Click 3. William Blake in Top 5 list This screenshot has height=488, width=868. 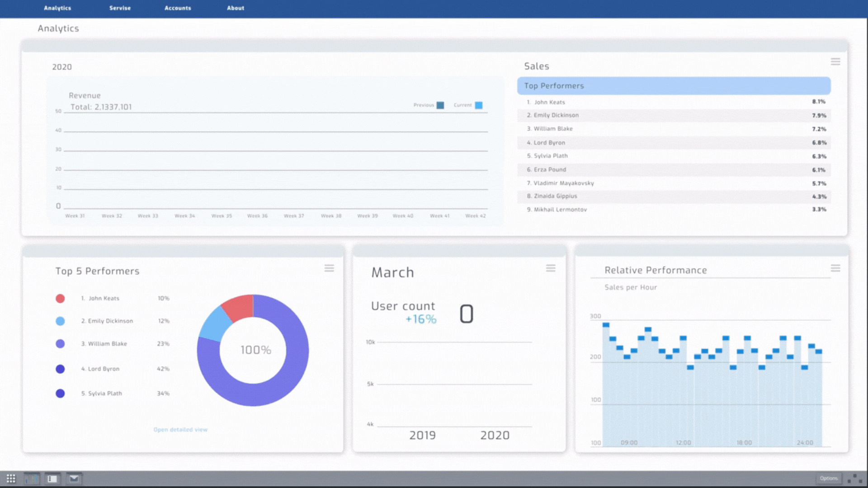coord(104,344)
